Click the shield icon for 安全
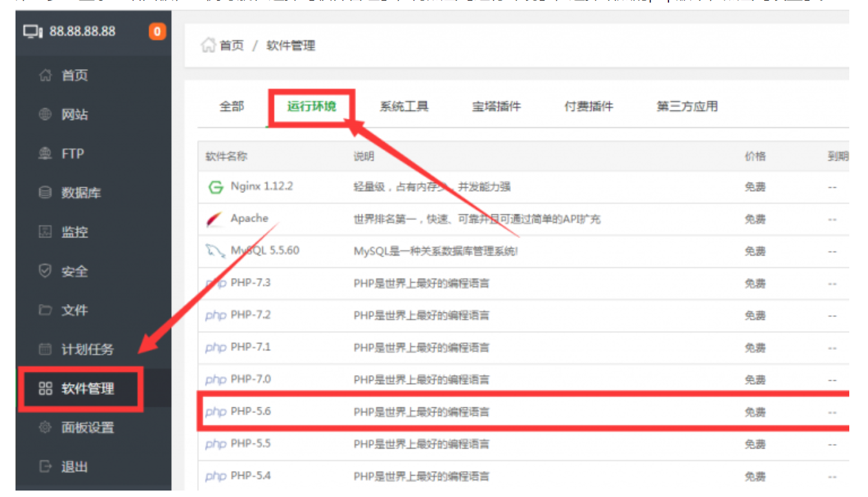The height and width of the screenshot is (497, 868). pyautogui.click(x=45, y=271)
